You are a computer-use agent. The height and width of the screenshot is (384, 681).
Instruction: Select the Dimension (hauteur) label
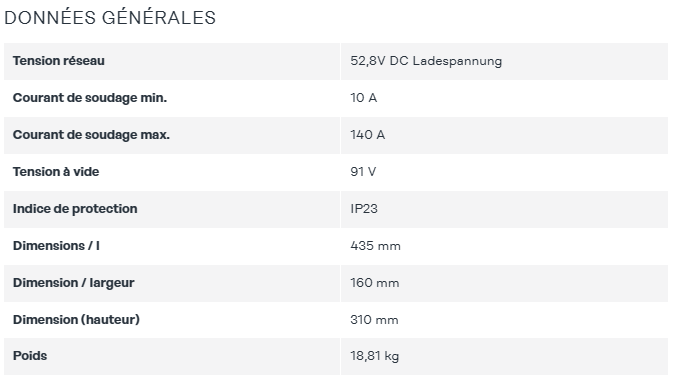coord(76,320)
